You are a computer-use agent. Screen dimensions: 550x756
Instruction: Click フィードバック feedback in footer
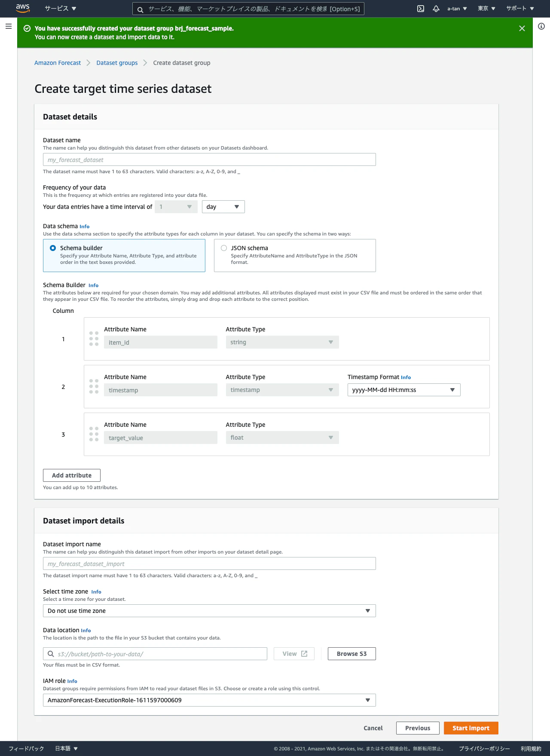pos(26,748)
